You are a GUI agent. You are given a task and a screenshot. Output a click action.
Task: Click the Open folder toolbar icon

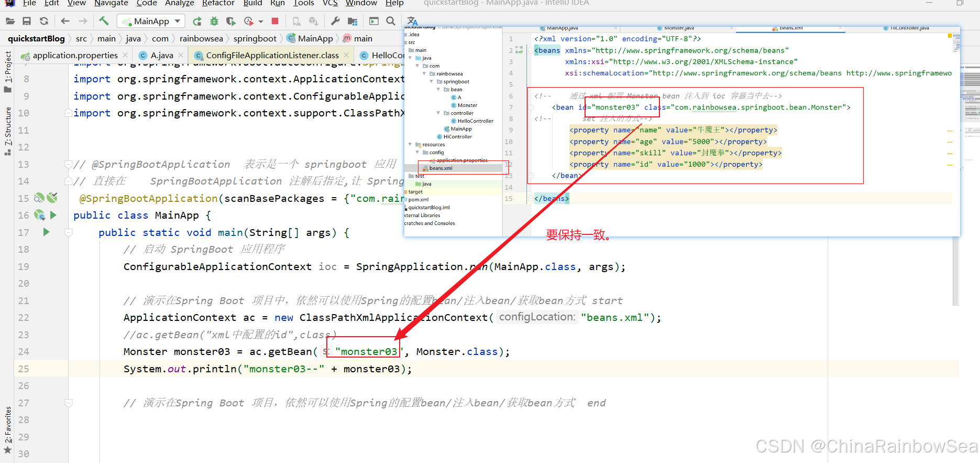pyautogui.click(x=10, y=21)
